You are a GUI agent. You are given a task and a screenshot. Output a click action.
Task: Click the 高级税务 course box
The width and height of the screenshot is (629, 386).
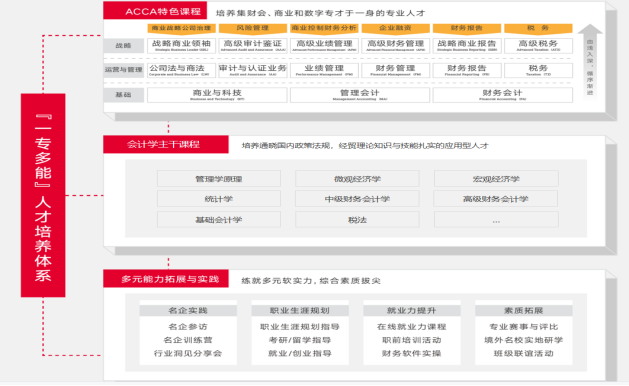click(x=538, y=46)
